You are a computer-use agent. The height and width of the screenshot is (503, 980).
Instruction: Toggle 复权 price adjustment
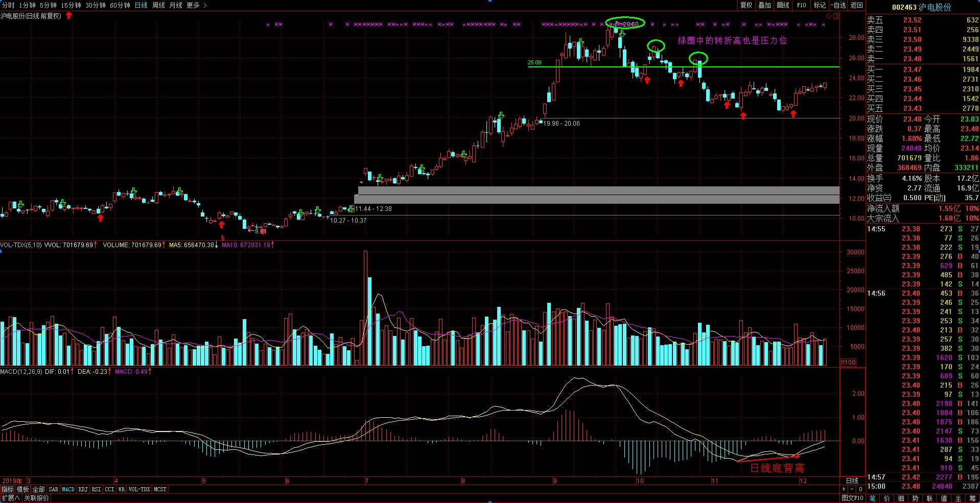pyautogui.click(x=746, y=5)
